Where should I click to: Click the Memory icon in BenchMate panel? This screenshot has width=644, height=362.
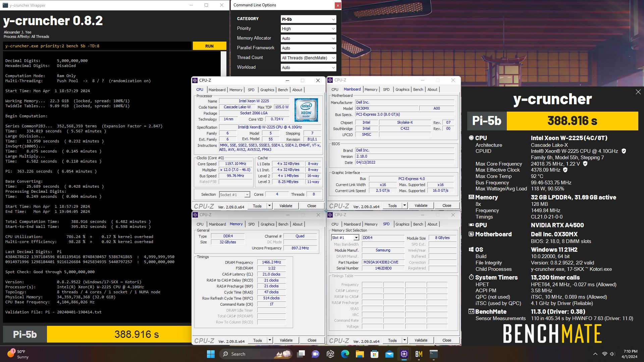coord(471,197)
